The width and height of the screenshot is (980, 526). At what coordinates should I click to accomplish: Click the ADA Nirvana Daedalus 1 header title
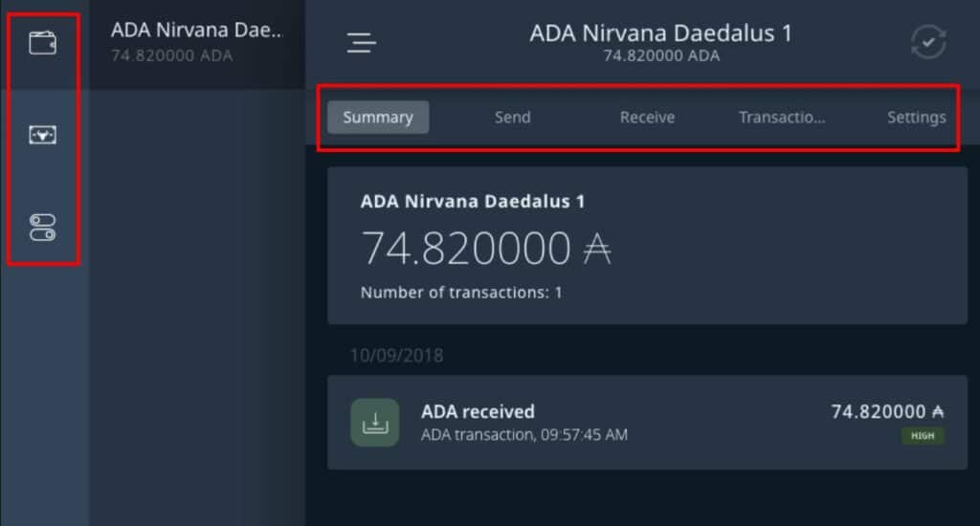[x=660, y=33]
